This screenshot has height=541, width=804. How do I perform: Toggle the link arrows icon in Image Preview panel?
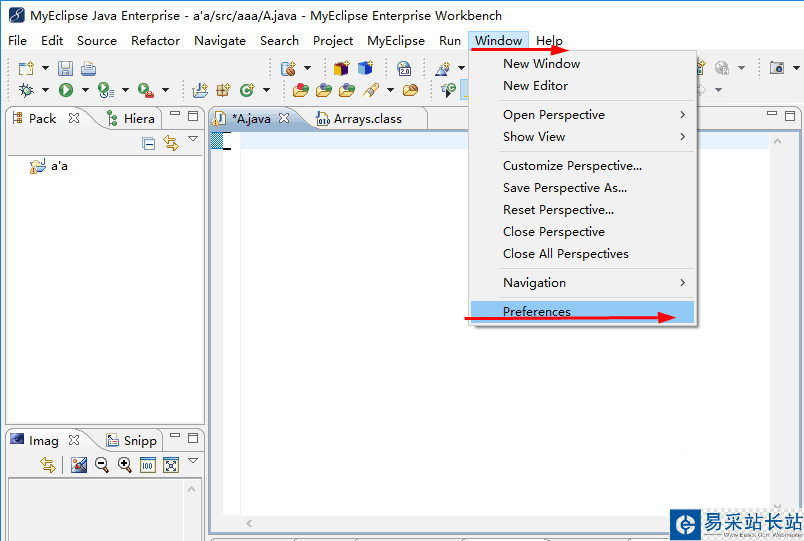48,465
